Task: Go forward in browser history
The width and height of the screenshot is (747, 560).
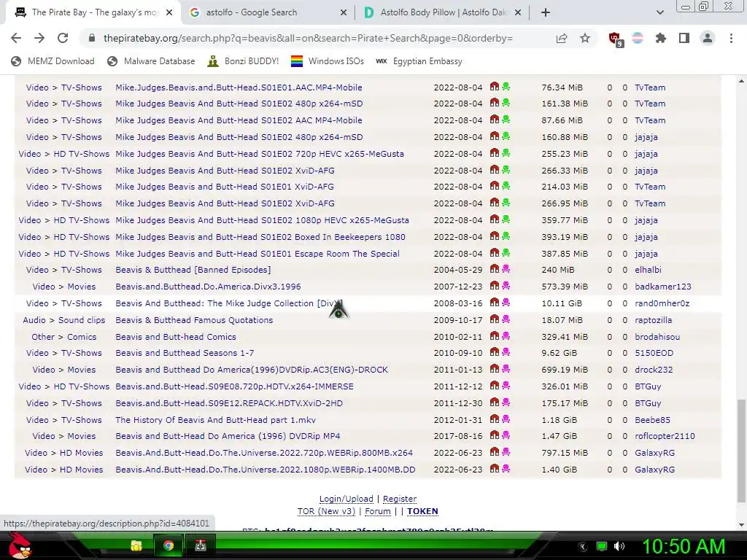Action: pos(39,38)
